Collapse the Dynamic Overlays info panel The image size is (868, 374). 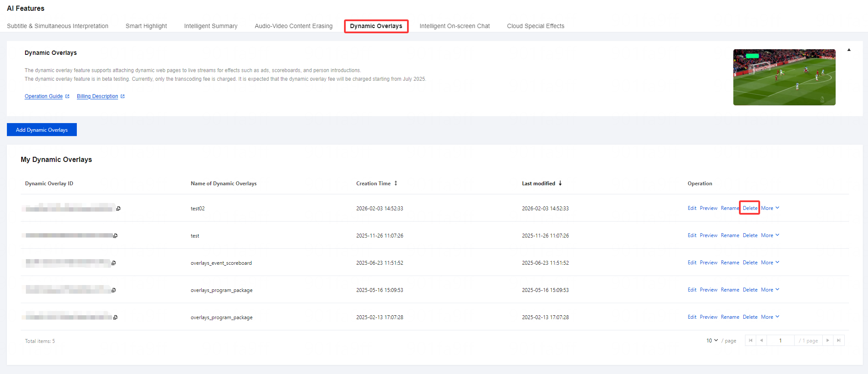[x=849, y=50]
